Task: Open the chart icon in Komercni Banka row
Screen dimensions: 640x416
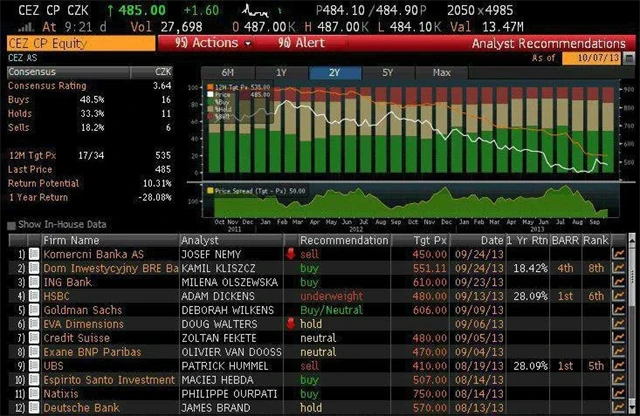Action: click(x=618, y=255)
